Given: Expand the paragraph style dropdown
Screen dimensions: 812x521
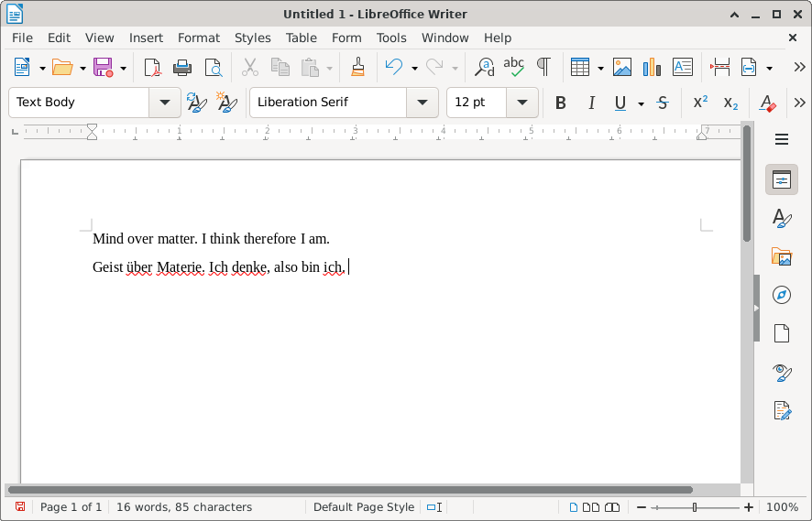Looking at the screenshot, I should pyautogui.click(x=165, y=103).
